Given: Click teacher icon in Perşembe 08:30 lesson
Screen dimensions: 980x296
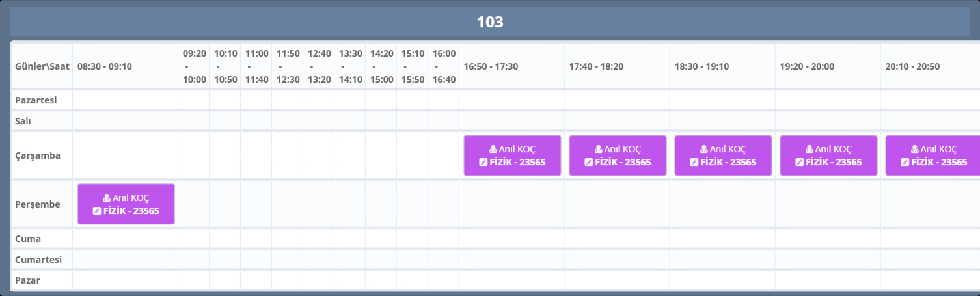Looking at the screenshot, I should [x=107, y=198].
